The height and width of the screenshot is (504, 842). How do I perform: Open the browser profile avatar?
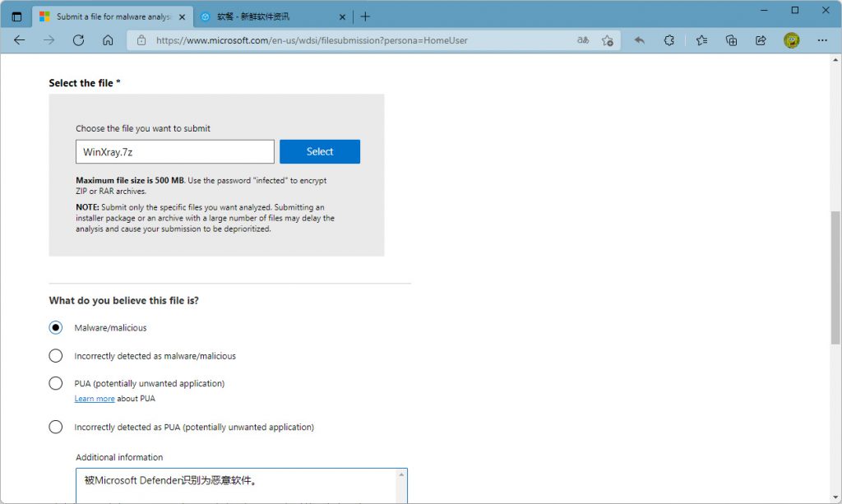click(791, 40)
